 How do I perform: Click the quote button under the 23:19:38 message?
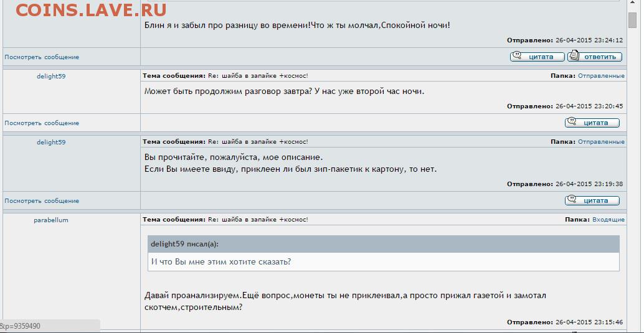tap(592, 200)
